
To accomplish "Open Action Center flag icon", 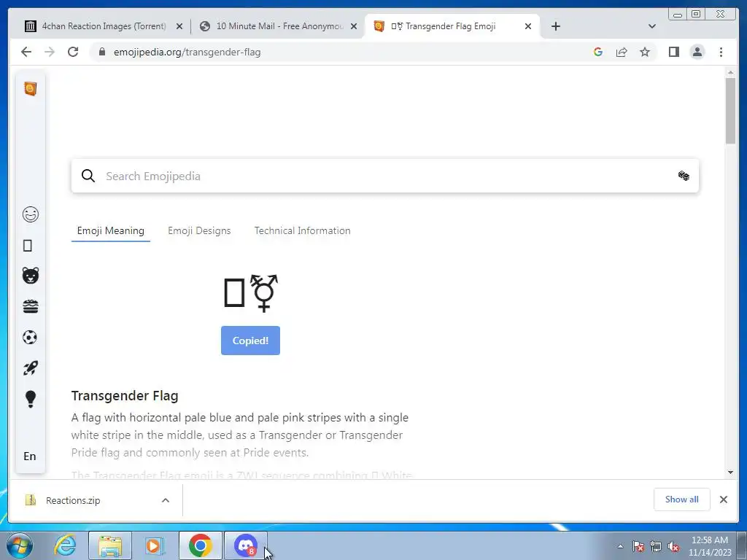I will [x=638, y=546].
